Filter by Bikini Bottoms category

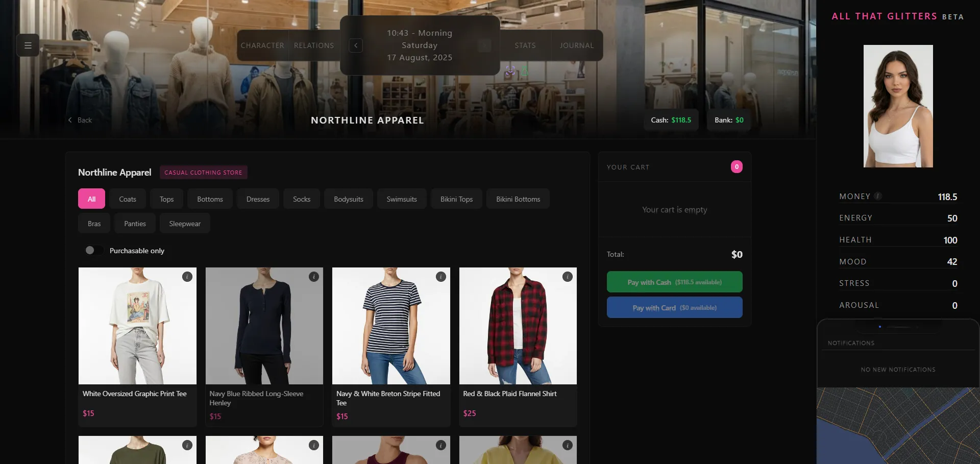pos(518,199)
